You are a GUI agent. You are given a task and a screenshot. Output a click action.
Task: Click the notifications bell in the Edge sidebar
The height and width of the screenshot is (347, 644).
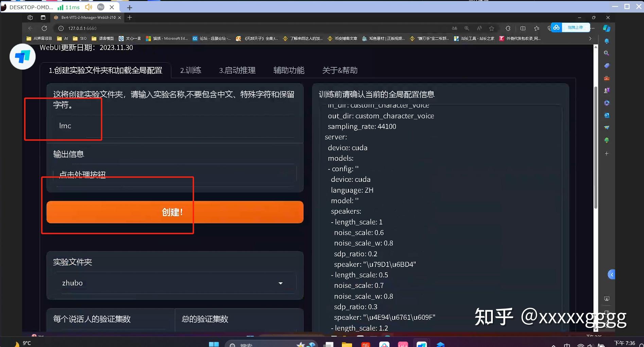pyautogui.click(x=606, y=41)
